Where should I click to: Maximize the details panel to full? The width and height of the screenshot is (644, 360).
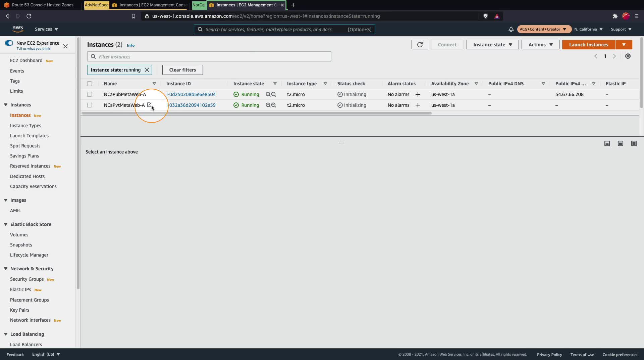click(634, 143)
